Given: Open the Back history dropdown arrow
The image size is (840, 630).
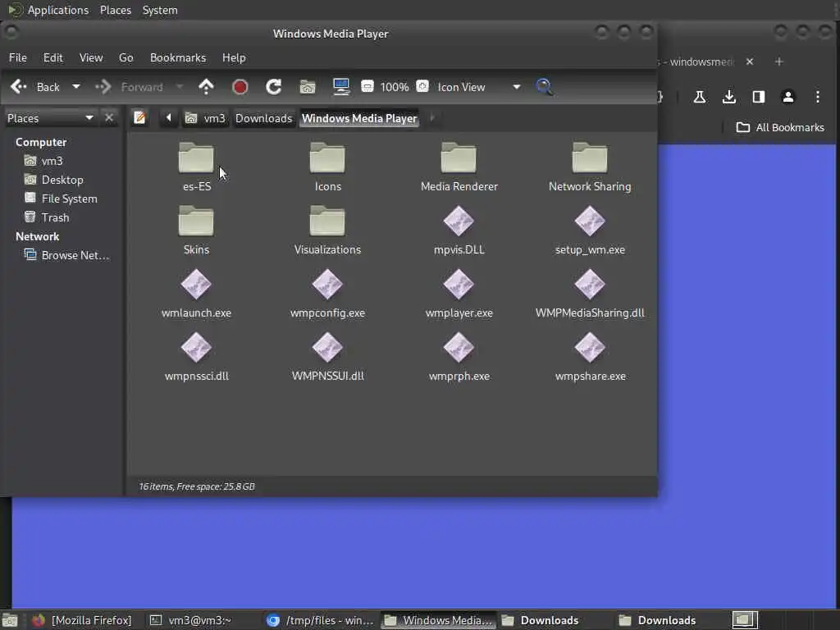Looking at the screenshot, I should tap(76, 87).
